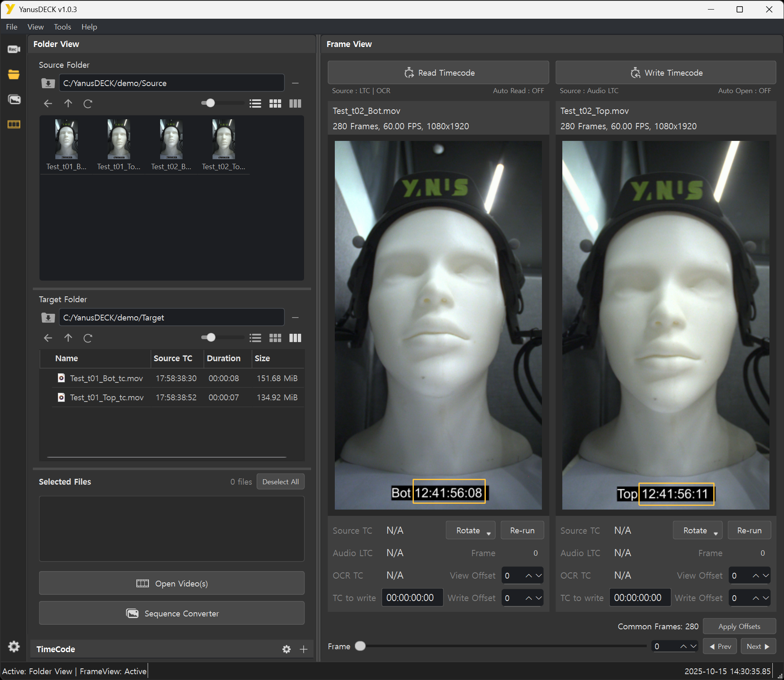
Task: Open the filmstrip frame view sidebar icon
Action: (14, 124)
